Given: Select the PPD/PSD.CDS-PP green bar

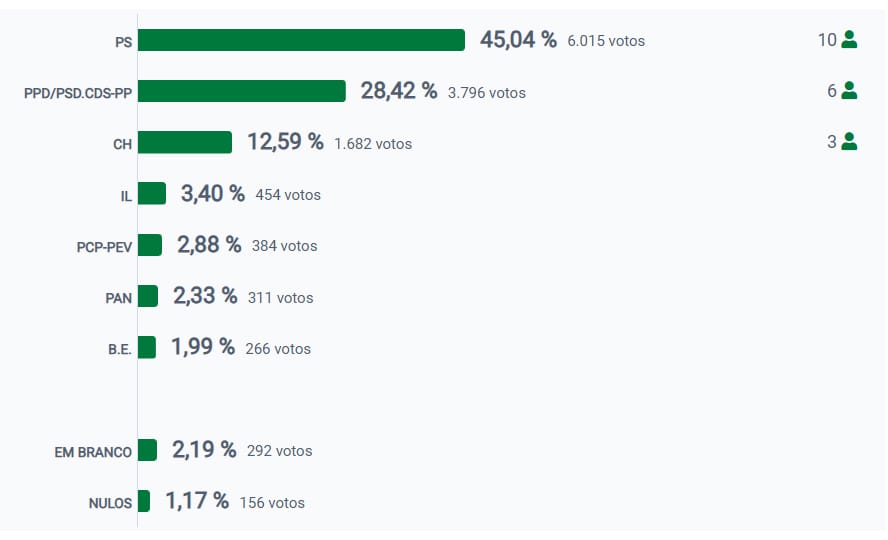Looking at the screenshot, I should pyautogui.click(x=241, y=91).
